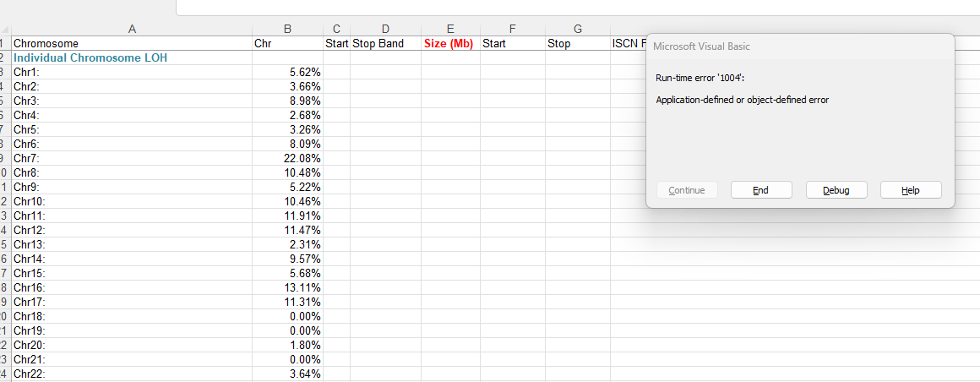Select the 'Chr20:' cell

(132, 345)
